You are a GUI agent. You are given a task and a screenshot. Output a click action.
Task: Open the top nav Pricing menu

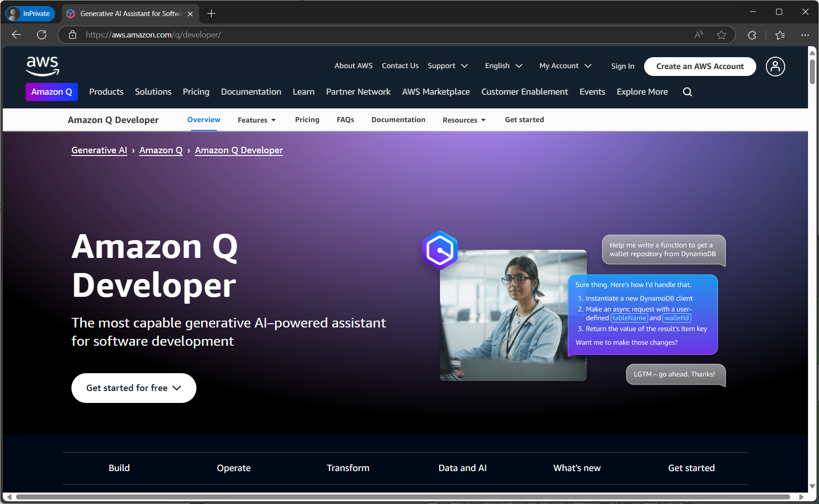(x=196, y=92)
